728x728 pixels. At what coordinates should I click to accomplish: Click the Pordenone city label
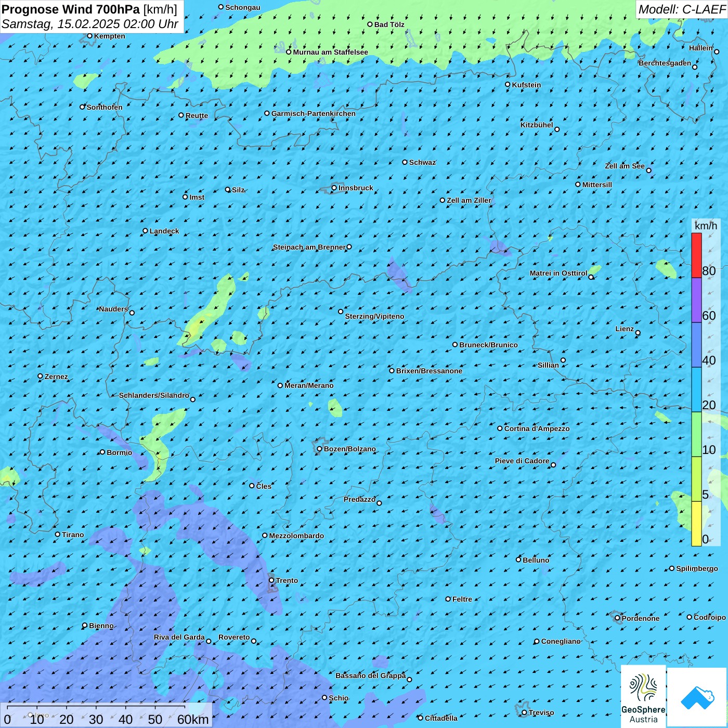[641, 618]
